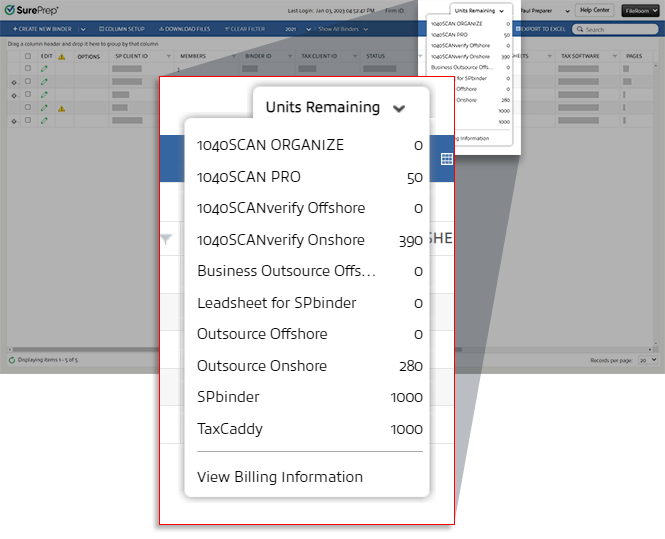665x539 pixels.
Task: Click the Create New Binder button
Action: (x=42, y=29)
